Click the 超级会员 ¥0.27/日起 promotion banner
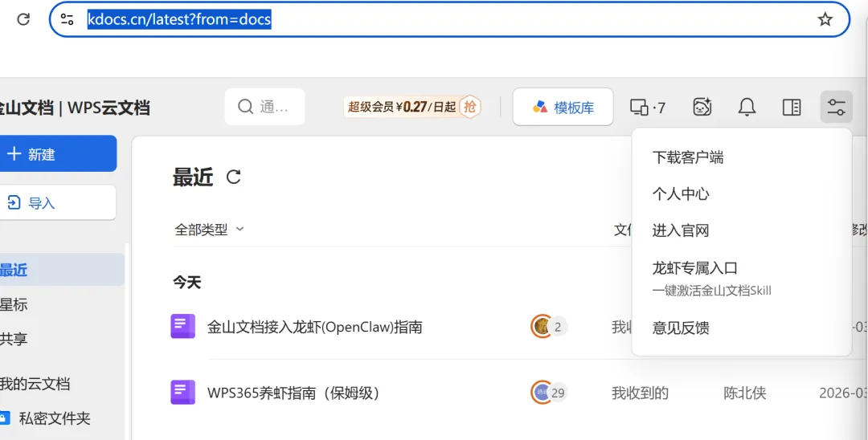 (x=412, y=107)
